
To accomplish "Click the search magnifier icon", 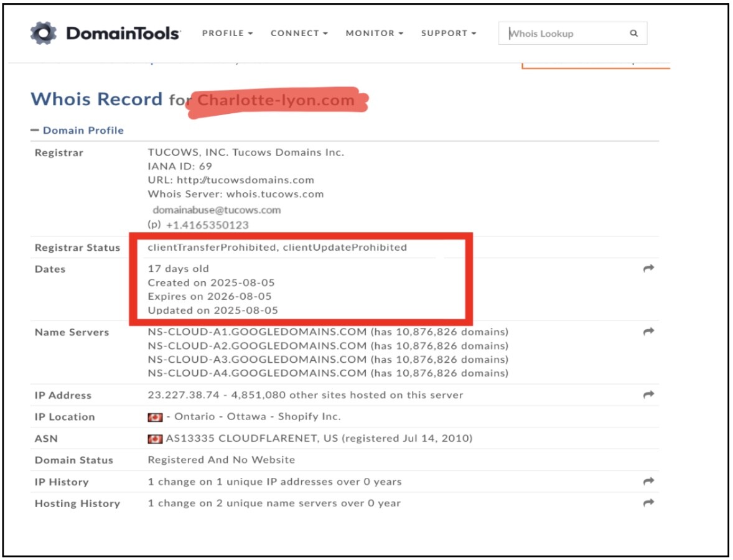I will coord(633,33).
